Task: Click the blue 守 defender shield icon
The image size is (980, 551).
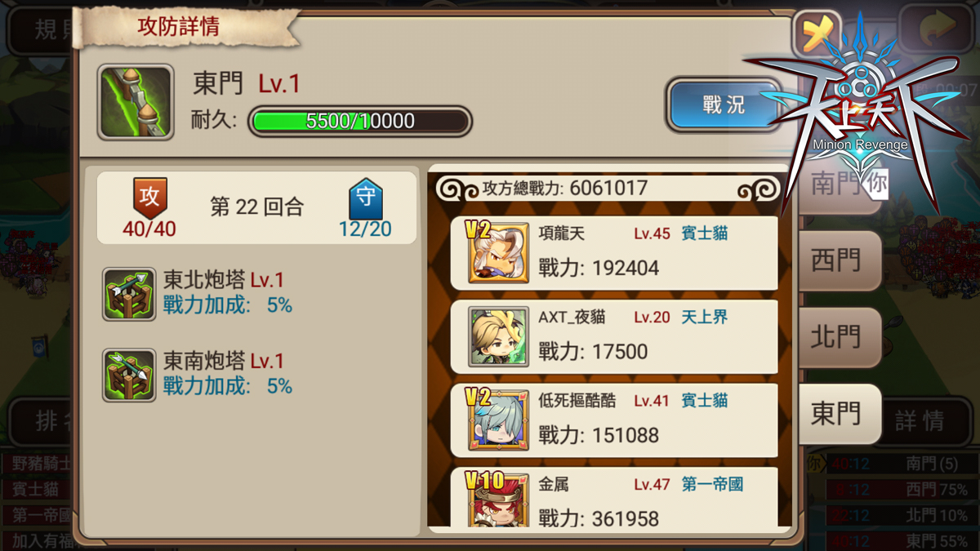Action: click(x=366, y=197)
